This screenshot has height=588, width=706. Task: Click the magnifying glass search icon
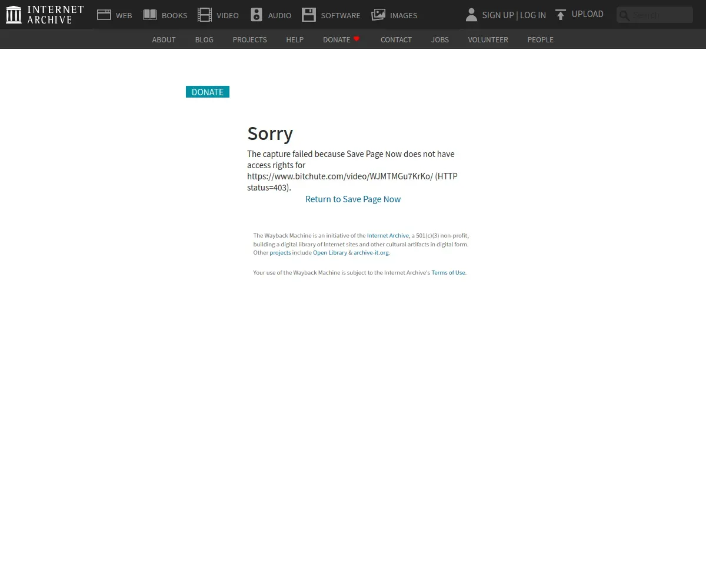624,16
